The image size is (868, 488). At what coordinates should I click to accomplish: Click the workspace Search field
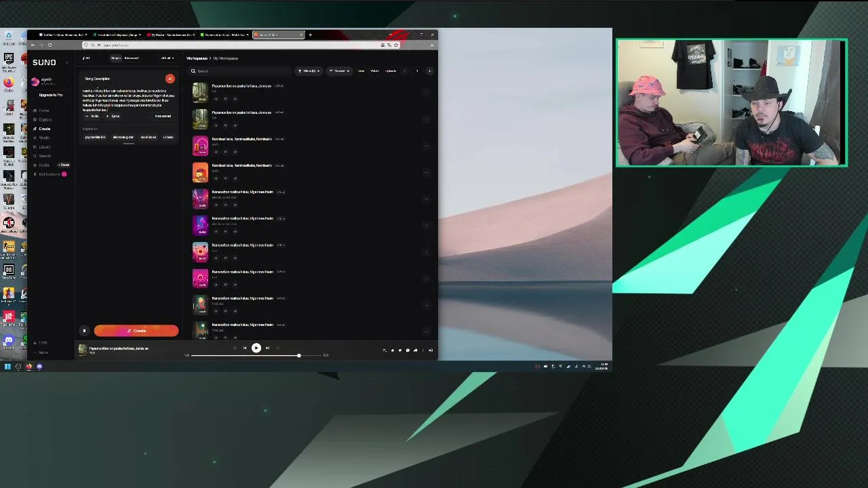[240, 71]
